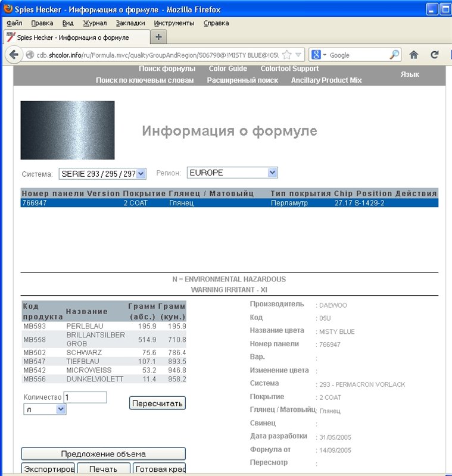The height and width of the screenshot is (476, 452).
Task: Open the unit dropdown showing л
Action: (x=45, y=409)
